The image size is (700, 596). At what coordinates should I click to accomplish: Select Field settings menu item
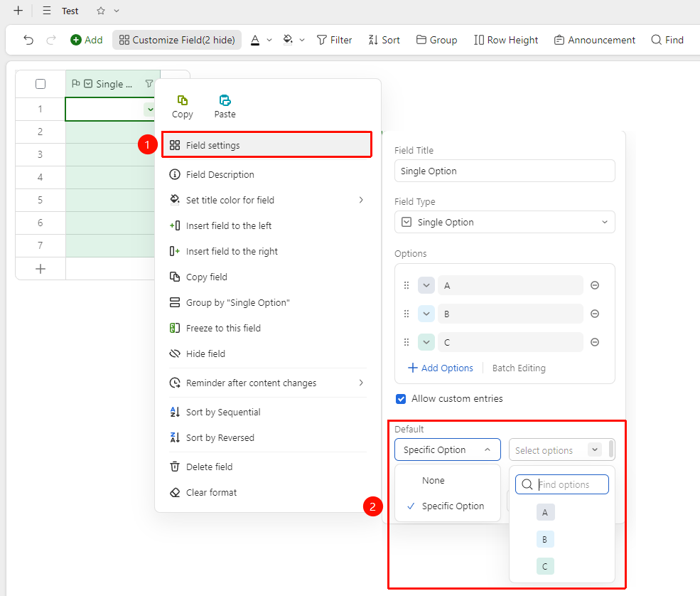tap(267, 145)
